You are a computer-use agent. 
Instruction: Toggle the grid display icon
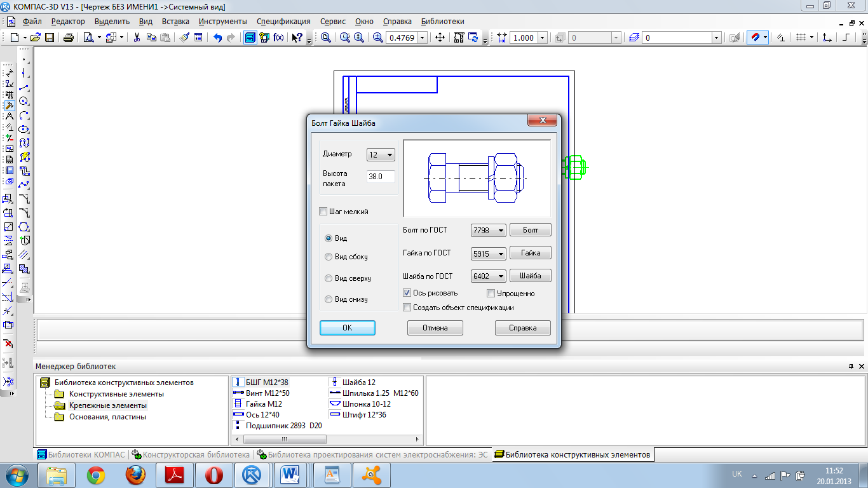(801, 37)
